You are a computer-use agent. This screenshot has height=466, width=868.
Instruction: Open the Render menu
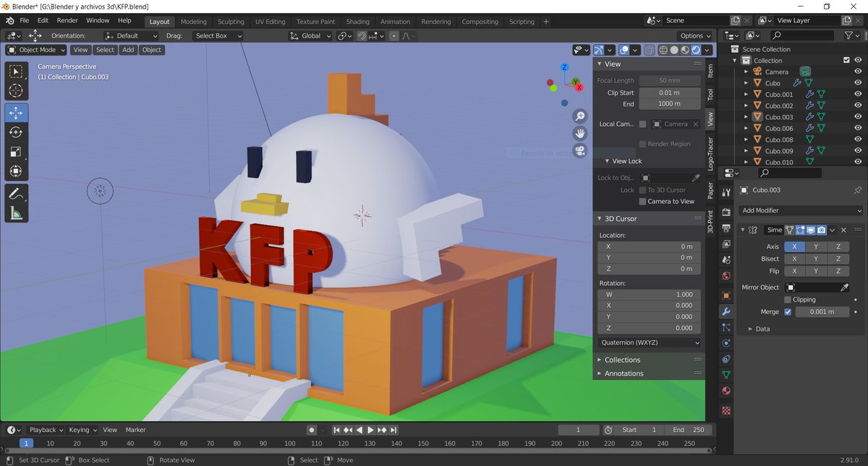67,20
